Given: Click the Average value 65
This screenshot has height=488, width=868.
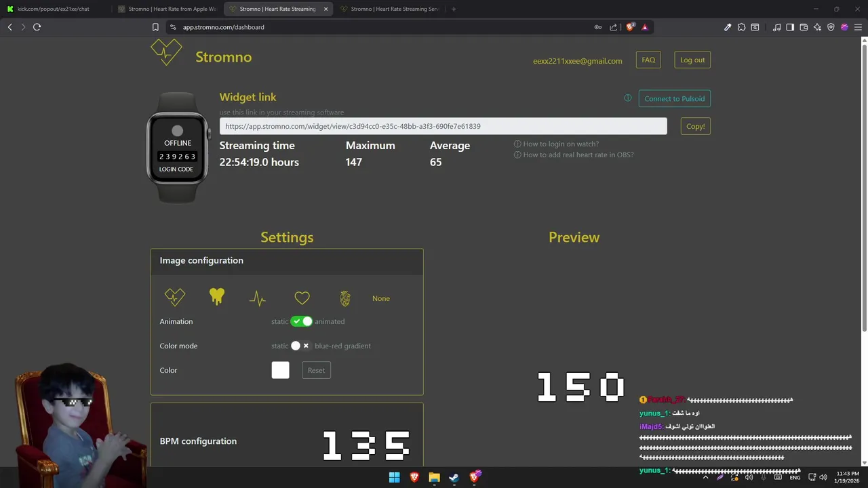Looking at the screenshot, I should [x=435, y=162].
